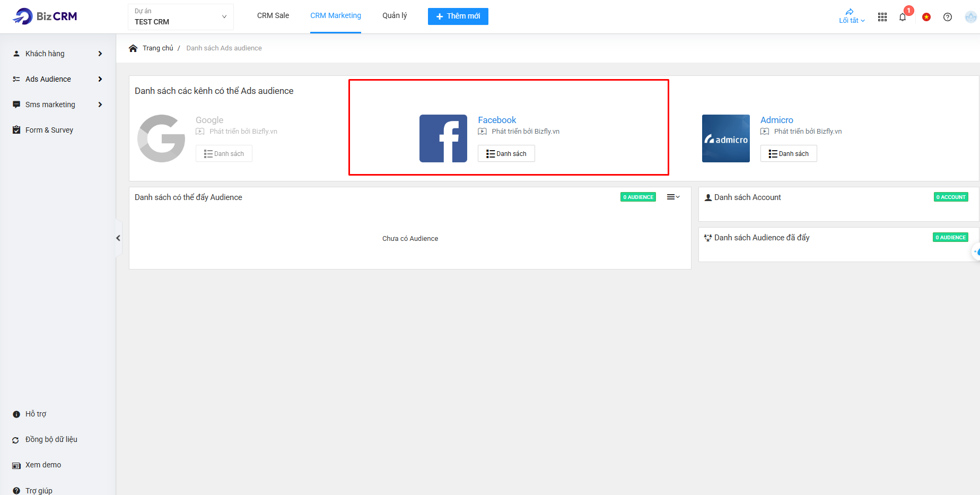980x495 pixels.
Task: Click video icon beside Google developer text
Action: click(x=200, y=132)
